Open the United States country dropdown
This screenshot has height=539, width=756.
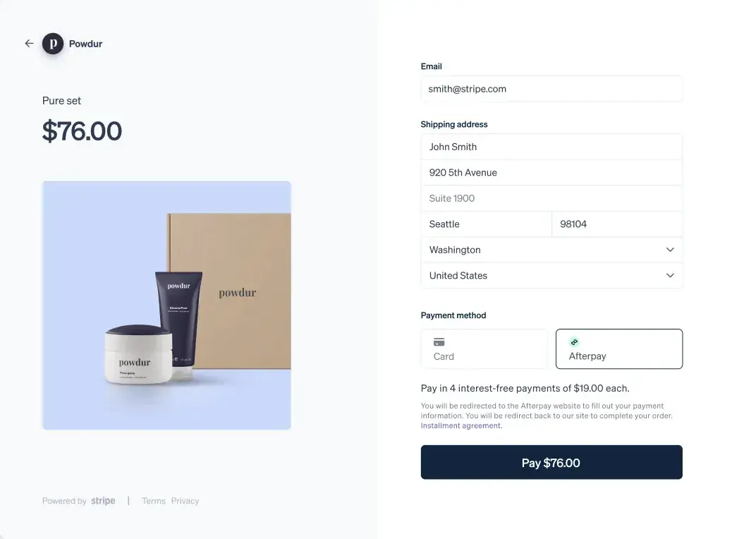551,276
